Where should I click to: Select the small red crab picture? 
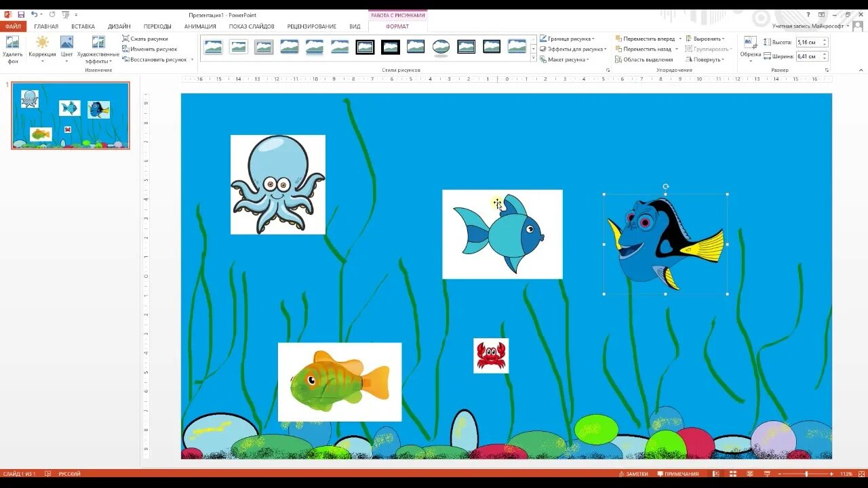point(491,356)
